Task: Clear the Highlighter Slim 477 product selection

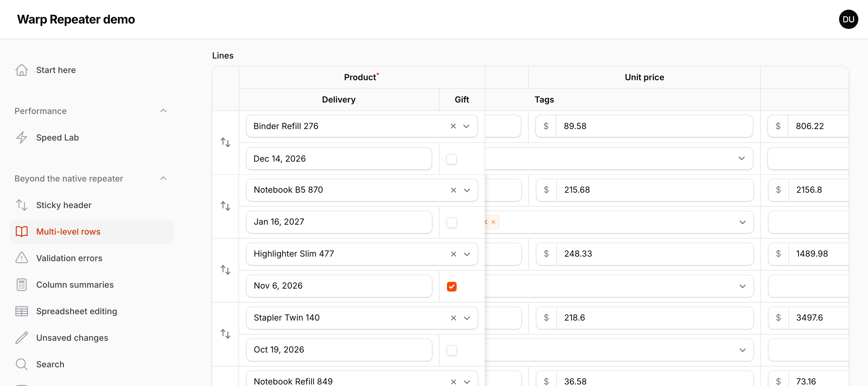Action: pos(454,254)
